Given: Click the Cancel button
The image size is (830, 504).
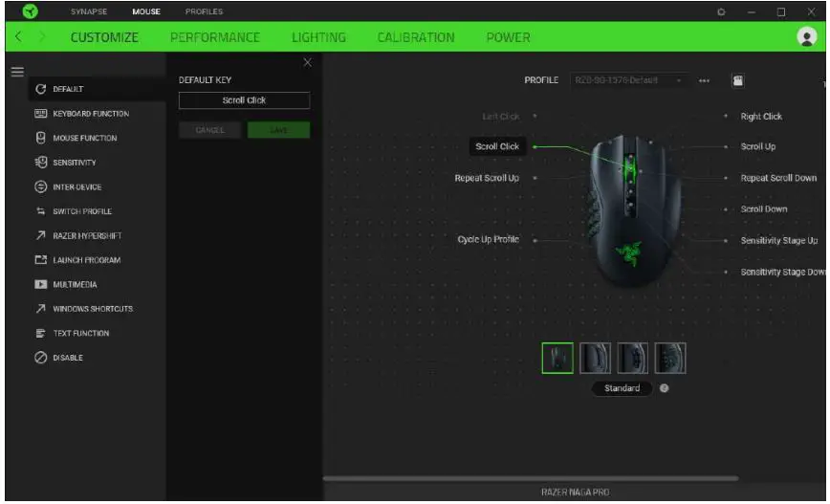Looking at the screenshot, I should [x=209, y=130].
